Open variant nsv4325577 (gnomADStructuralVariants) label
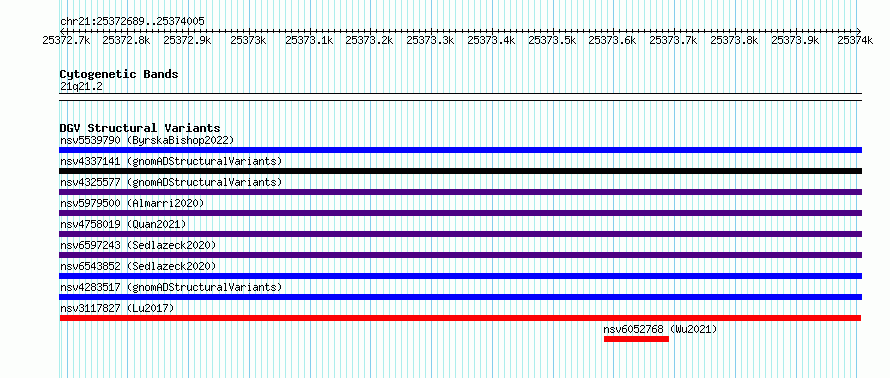This screenshot has width=890, height=378. [171, 182]
